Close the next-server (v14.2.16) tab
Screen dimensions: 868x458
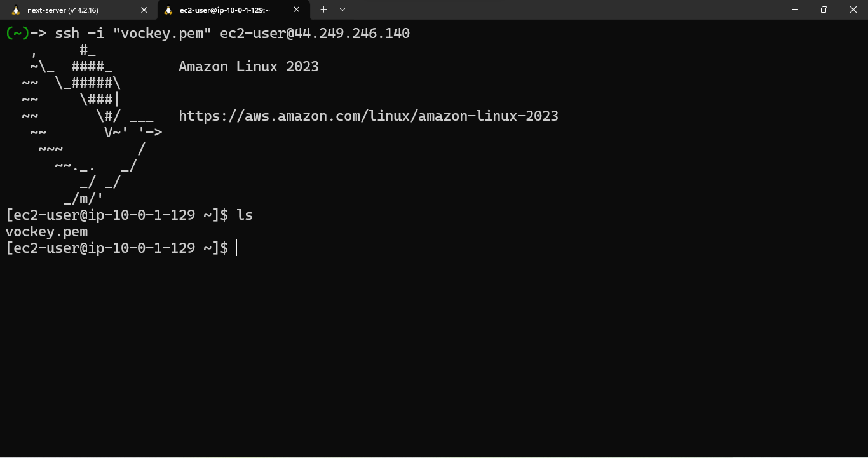(x=144, y=10)
